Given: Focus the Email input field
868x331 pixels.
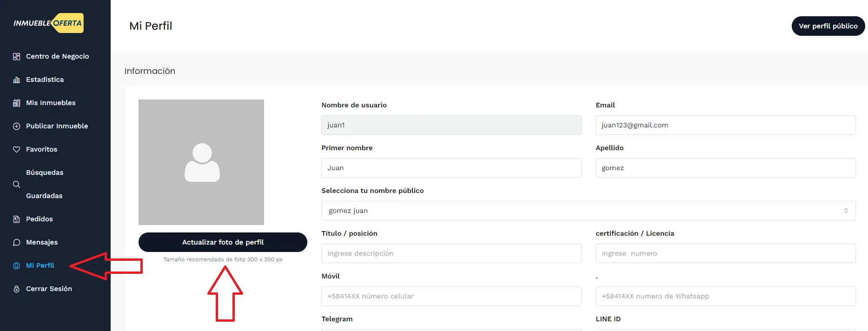Looking at the screenshot, I should coord(725,125).
